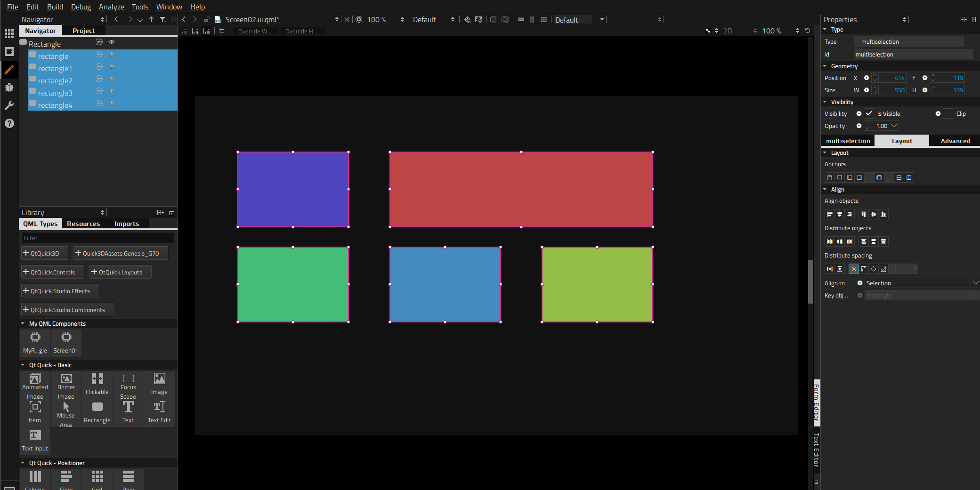Distribute objects by top edges

[x=863, y=241]
